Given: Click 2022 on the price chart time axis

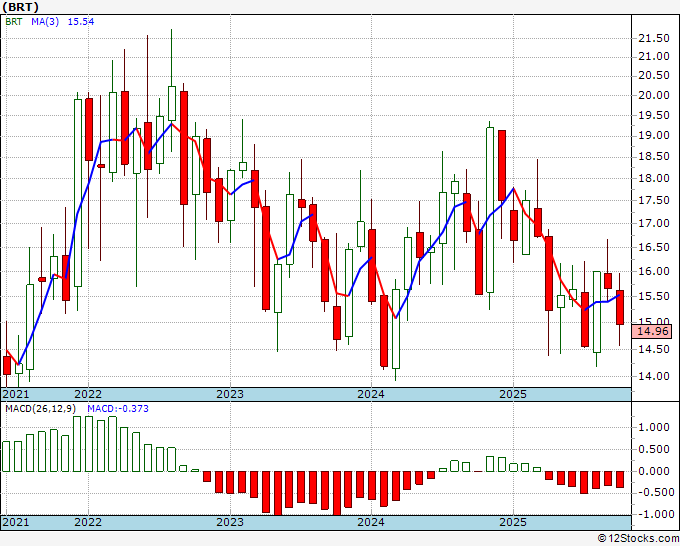Looking at the screenshot, I should coord(88,394).
